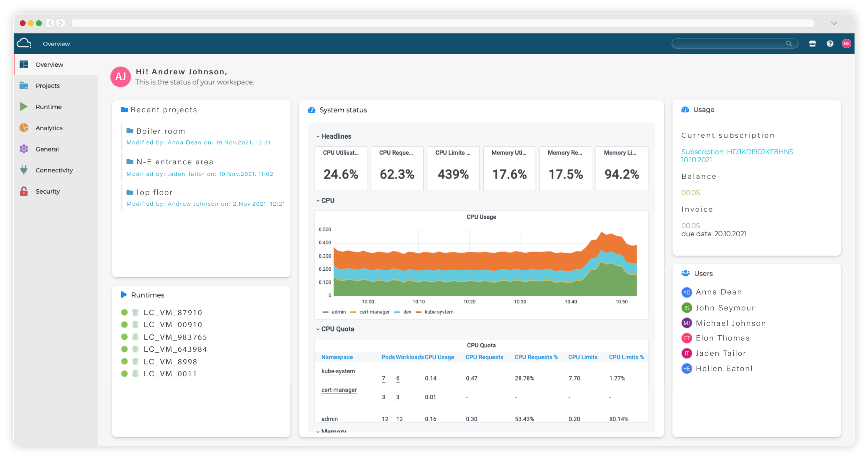Click the cloud logo icon
The width and height of the screenshot is (868, 459).
point(24,43)
